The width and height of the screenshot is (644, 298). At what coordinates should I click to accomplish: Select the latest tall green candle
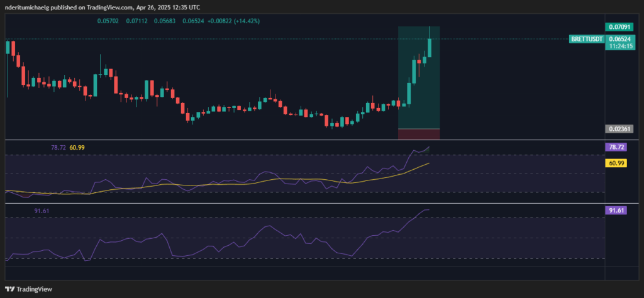point(430,47)
